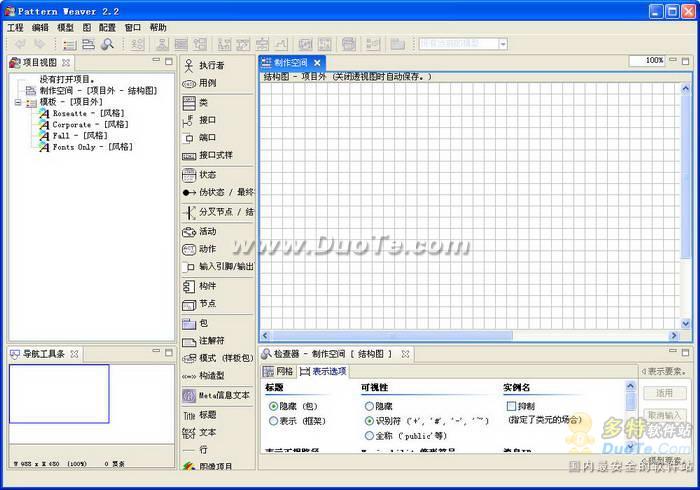
Task: Open the 帮助 menu
Action: [x=158, y=28]
